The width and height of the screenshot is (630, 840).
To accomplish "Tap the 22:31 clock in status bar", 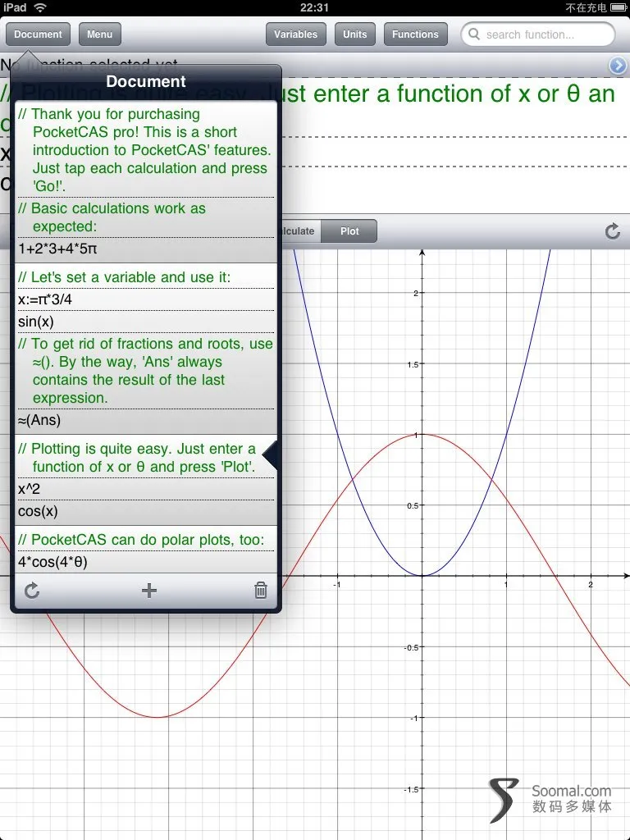I will [x=314, y=7].
